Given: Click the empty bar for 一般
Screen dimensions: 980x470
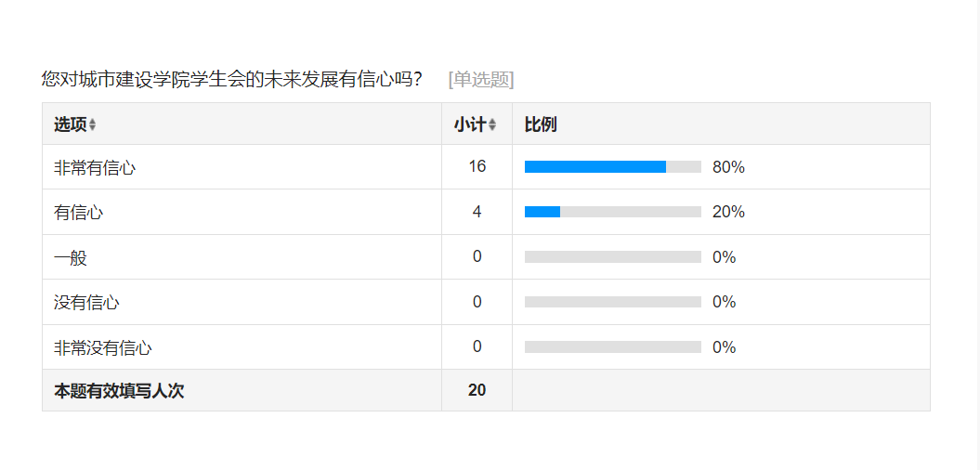Looking at the screenshot, I should click(612, 257).
